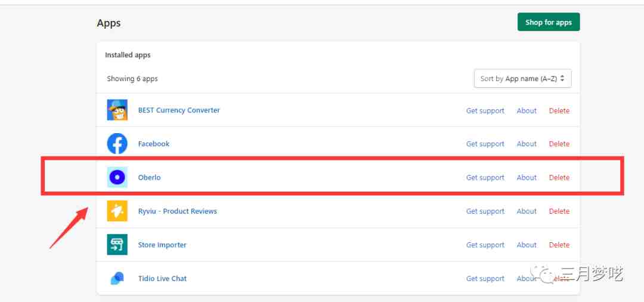The width and height of the screenshot is (644, 302).
Task: View About for Ryviu Product Reviews
Action: [x=527, y=211]
